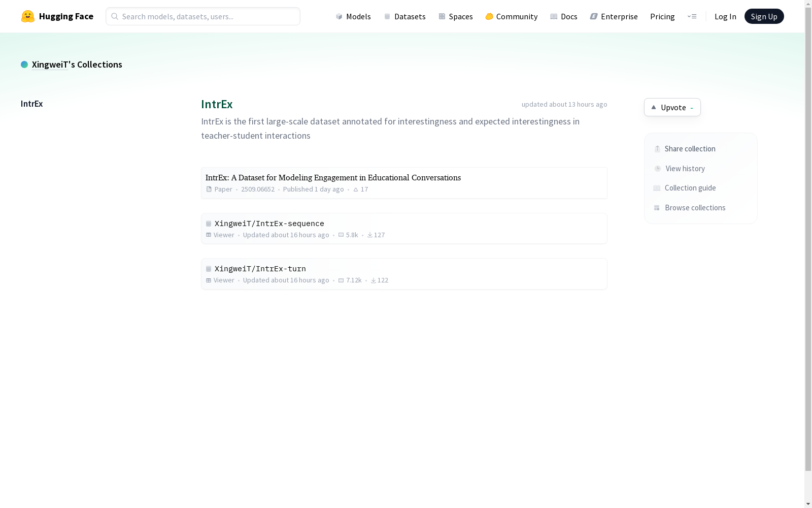
Task: Click the Spaces grid icon
Action: [442, 16]
